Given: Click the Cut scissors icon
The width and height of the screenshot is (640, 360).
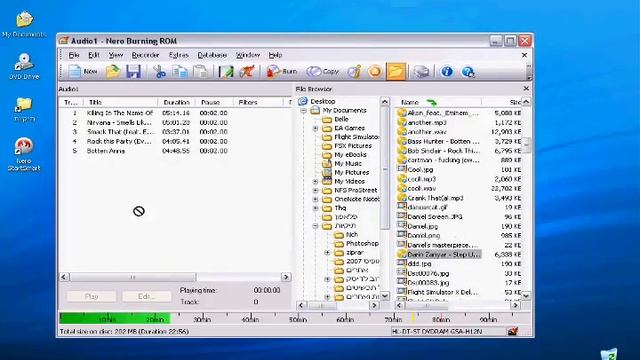Looking at the screenshot, I should [x=160, y=71].
